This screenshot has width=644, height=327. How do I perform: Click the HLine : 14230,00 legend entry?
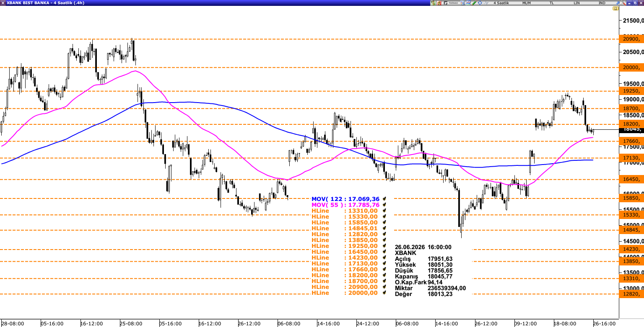click(345, 258)
